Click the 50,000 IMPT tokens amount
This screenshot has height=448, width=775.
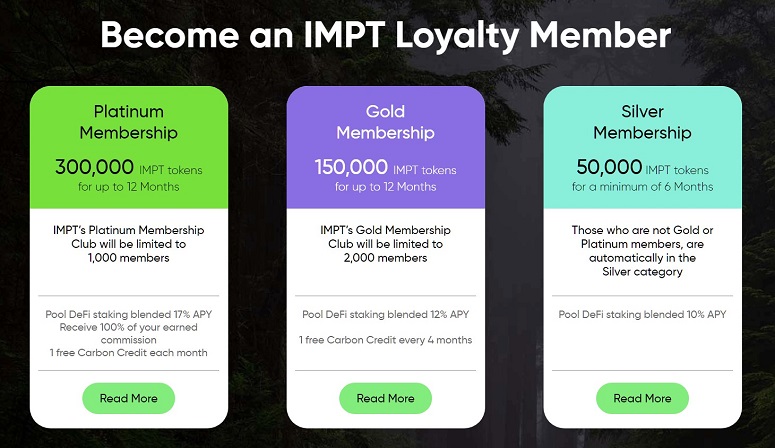tap(642, 168)
